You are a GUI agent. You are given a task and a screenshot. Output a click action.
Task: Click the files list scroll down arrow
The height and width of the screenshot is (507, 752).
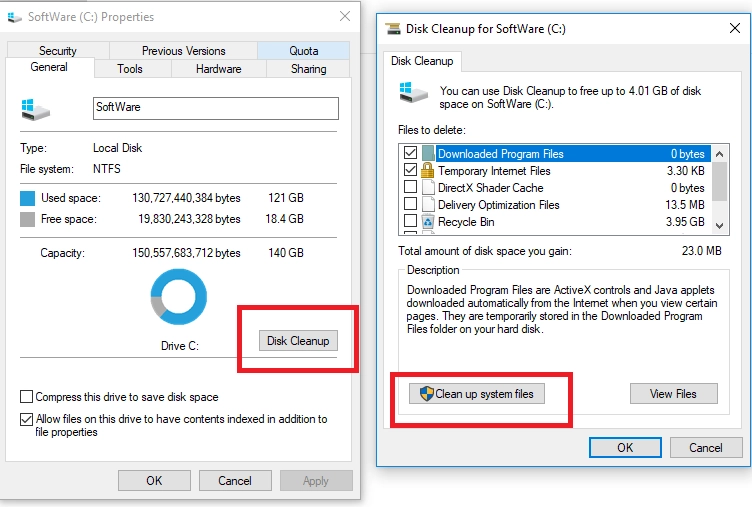pos(719,225)
